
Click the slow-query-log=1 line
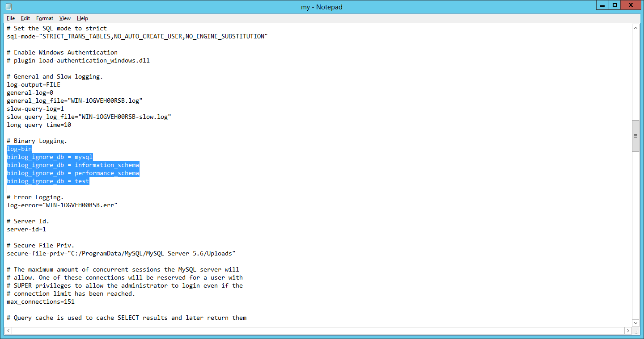(35, 109)
